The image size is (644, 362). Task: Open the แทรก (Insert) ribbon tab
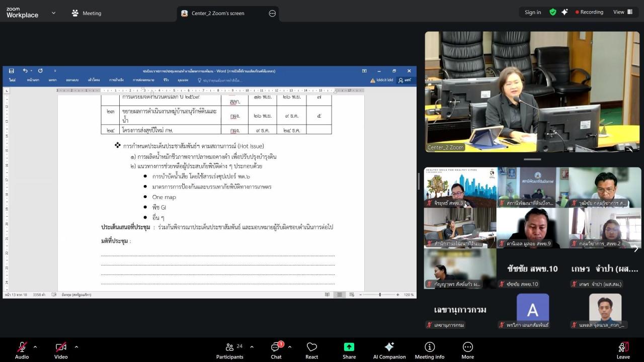[x=52, y=80]
